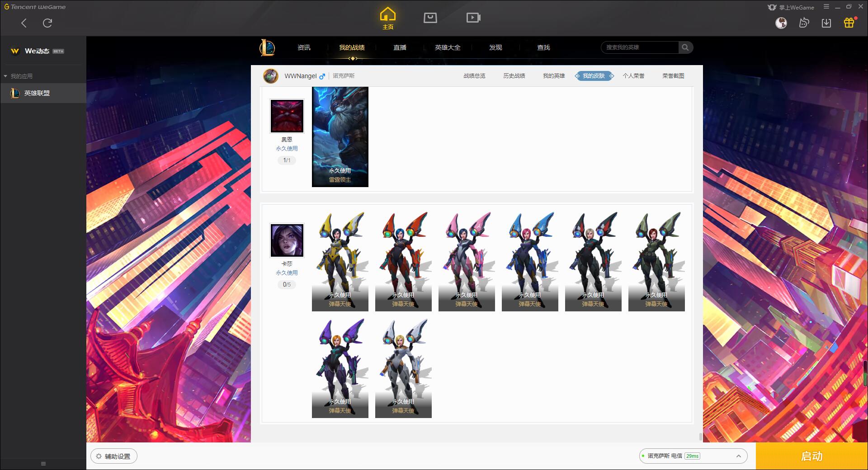Switch to 历史战绩 sub-tab
The width and height of the screenshot is (868, 470).
(514, 76)
